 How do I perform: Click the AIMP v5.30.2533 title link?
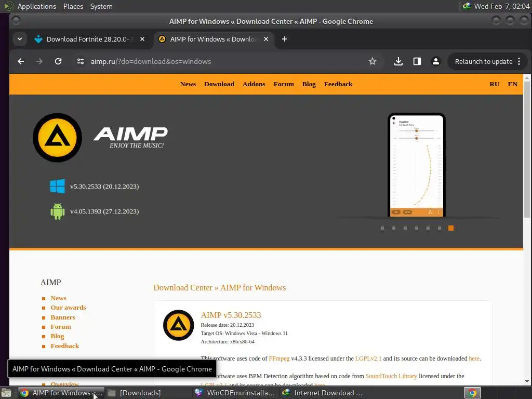click(231, 315)
